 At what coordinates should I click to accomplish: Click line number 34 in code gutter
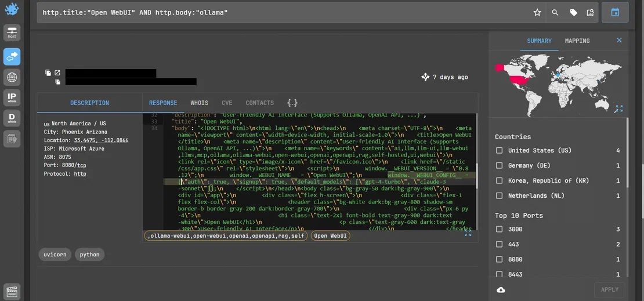154,128
